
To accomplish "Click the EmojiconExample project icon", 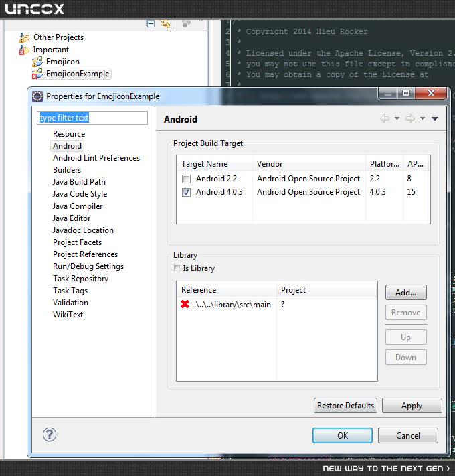I will coord(37,74).
